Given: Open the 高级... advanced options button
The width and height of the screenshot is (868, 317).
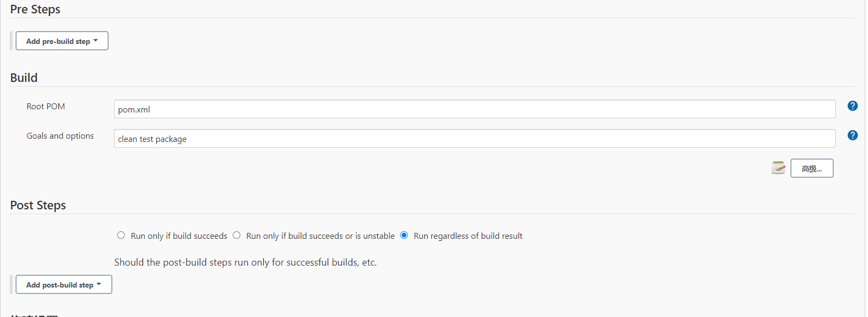Looking at the screenshot, I should [812, 168].
